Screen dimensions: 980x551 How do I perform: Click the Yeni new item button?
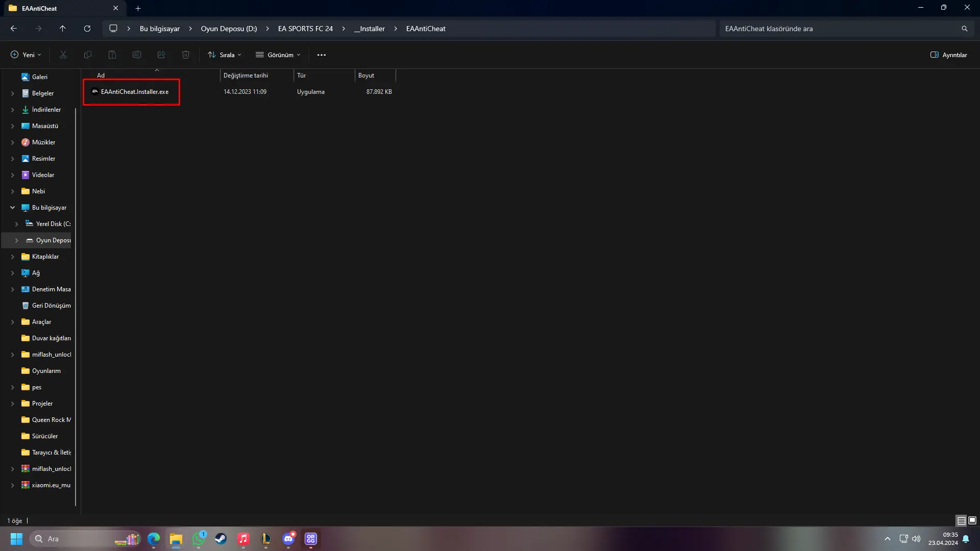(x=26, y=55)
